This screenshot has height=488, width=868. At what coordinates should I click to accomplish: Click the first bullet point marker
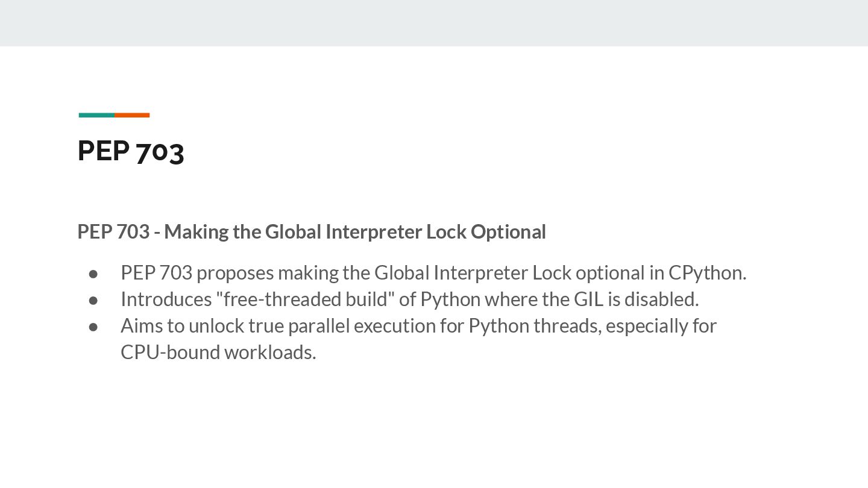[x=93, y=274]
